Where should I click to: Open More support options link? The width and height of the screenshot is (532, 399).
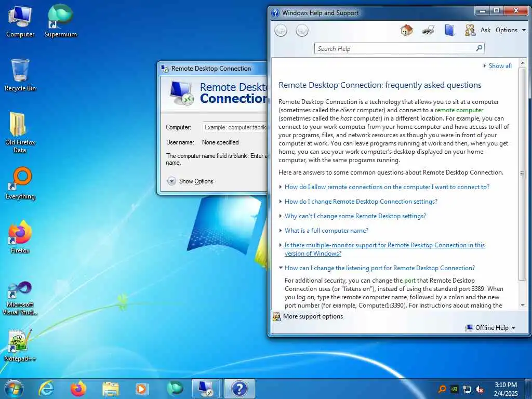click(x=313, y=316)
